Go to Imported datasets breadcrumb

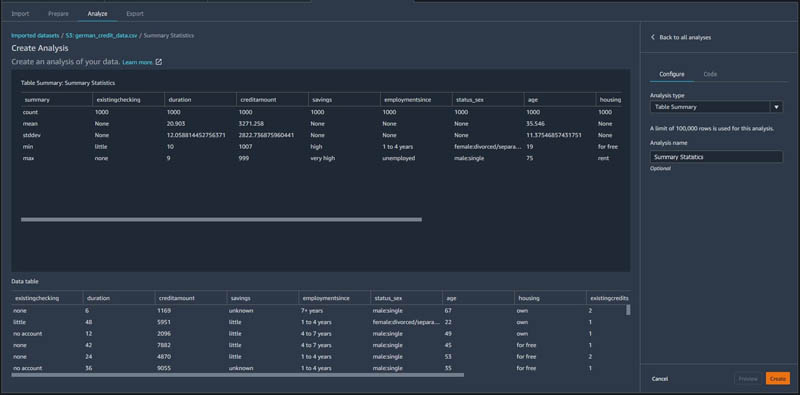pos(35,36)
